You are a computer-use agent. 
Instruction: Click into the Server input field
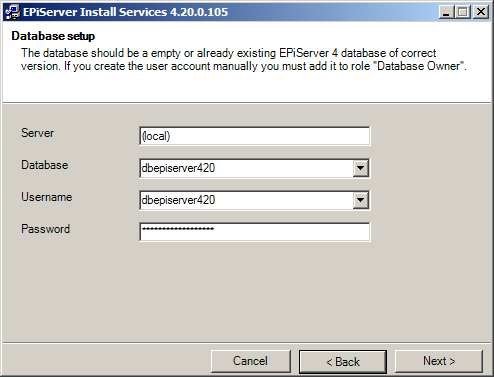click(255, 136)
